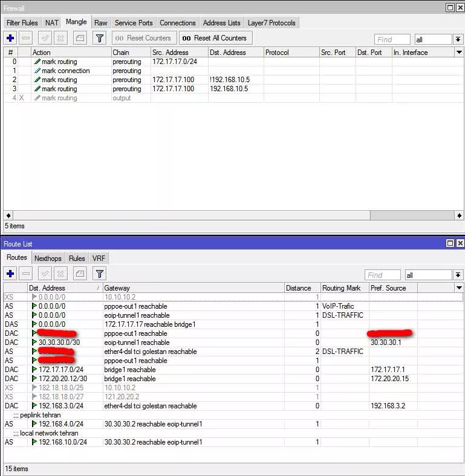Click right arrow of Firewall horizontal scrollbar
The height and width of the screenshot is (476, 465).
[459, 215]
